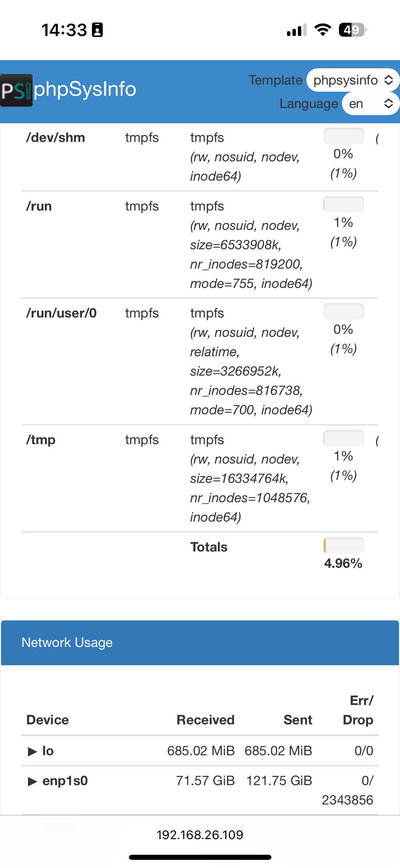The width and height of the screenshot is (400, 868).
Task: Open the Template phpsysinfo dropdown
Action: 353,80
